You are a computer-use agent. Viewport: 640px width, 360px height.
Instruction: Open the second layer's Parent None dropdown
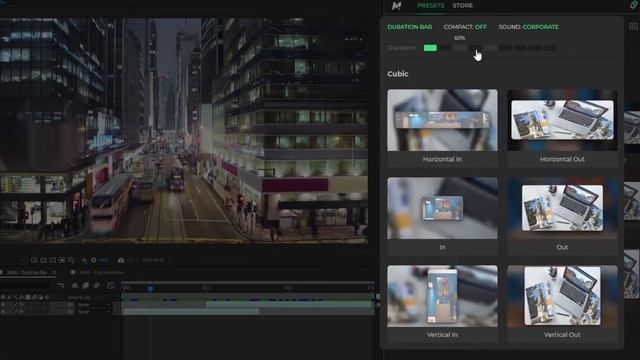click(94, 311)
